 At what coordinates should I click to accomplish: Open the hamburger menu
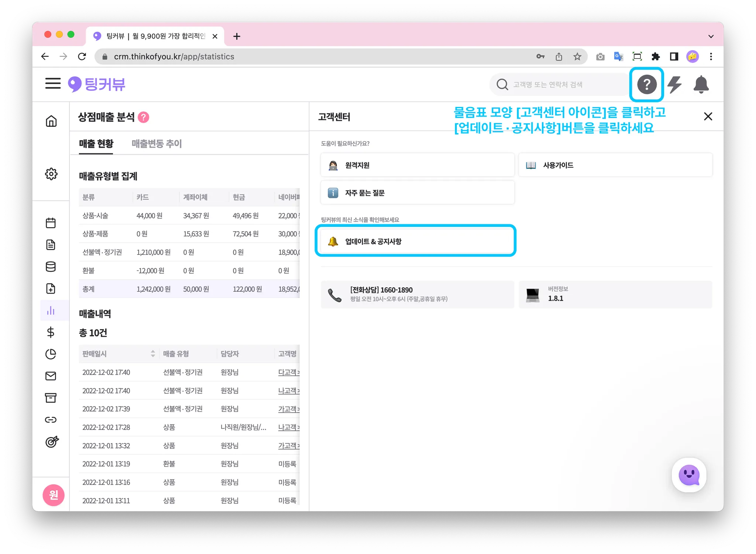tap(53, 83)
